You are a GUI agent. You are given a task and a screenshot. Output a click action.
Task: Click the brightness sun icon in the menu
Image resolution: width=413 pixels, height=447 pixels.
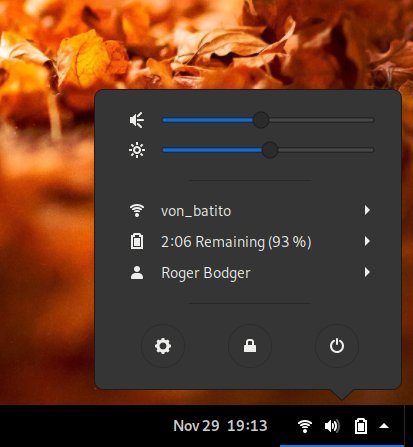click(x=137, y=150)
